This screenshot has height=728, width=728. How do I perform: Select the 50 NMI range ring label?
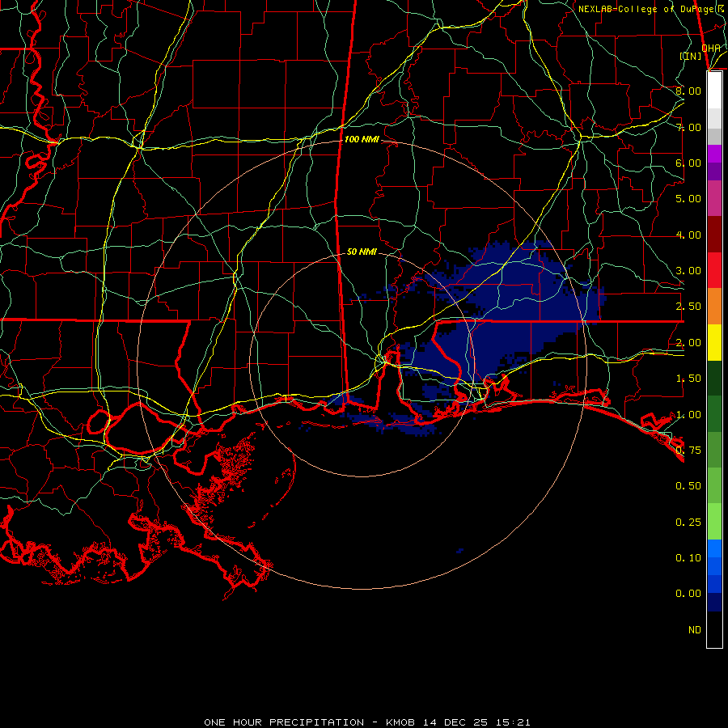362,252
